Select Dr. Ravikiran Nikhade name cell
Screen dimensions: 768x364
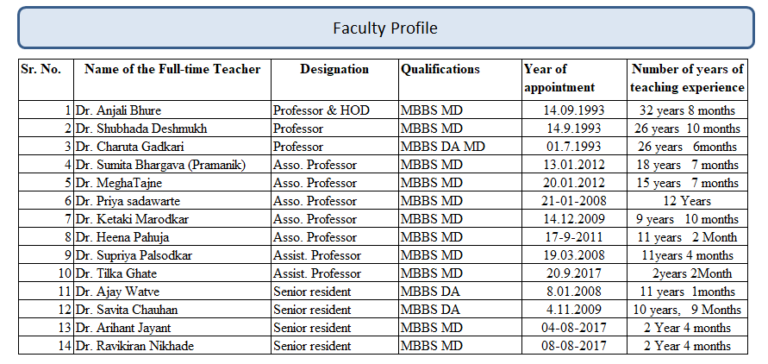172,346
